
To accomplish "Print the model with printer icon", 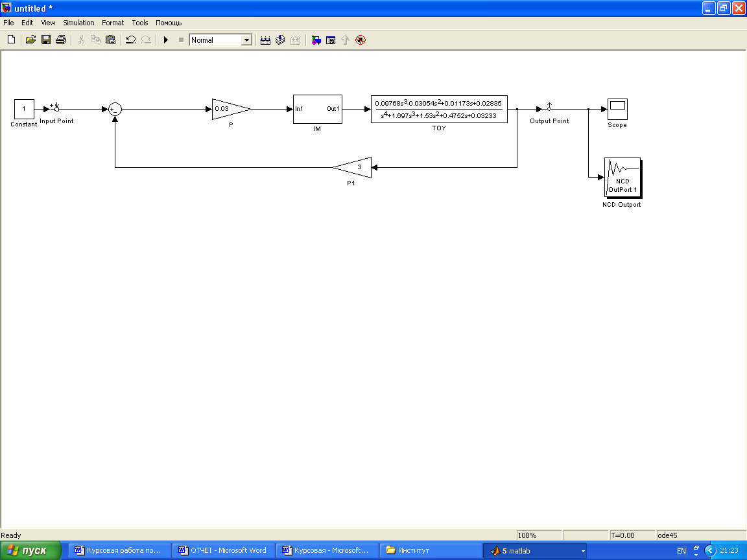I will (x=61, y=40).
